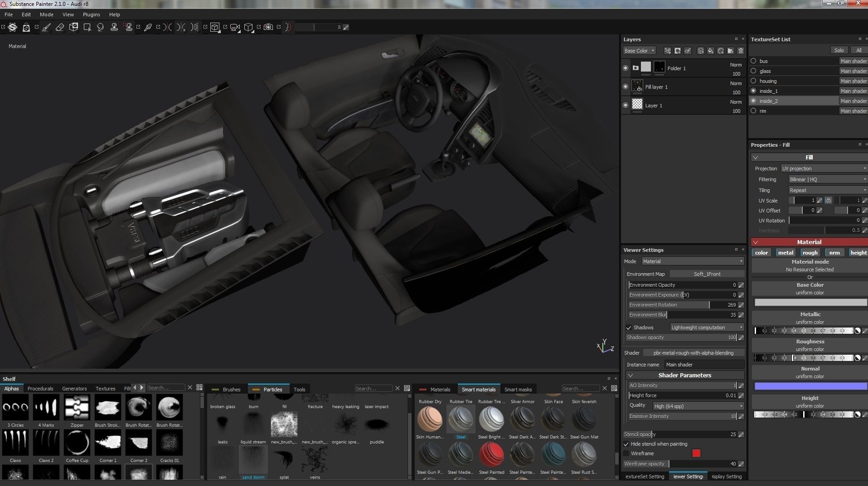Open the Base Color channel dropdown
868x486 pixels.
coord(639,51)
